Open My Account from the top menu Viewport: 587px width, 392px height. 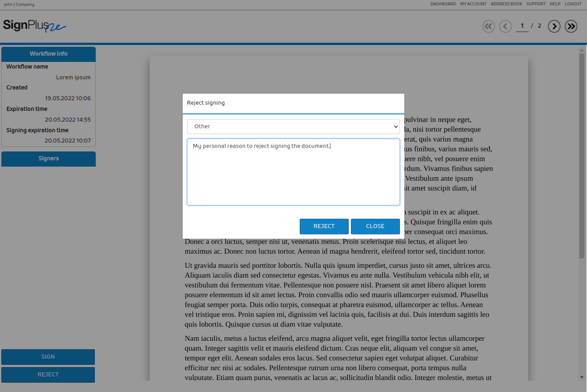tap(473, 4)
